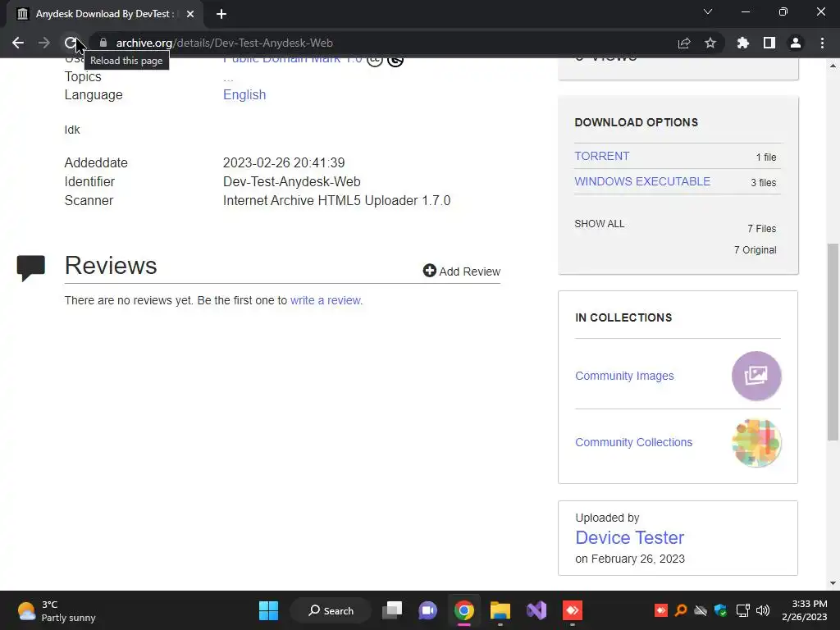Viewport: 840px width, 630px height.
Task: Switch to Chrome on the taskbar
Action: (x=464, y=610)
